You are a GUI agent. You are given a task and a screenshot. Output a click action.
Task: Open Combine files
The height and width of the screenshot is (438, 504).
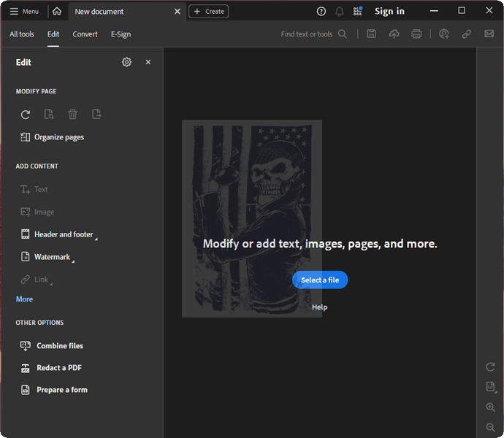(x=52, y=346)
